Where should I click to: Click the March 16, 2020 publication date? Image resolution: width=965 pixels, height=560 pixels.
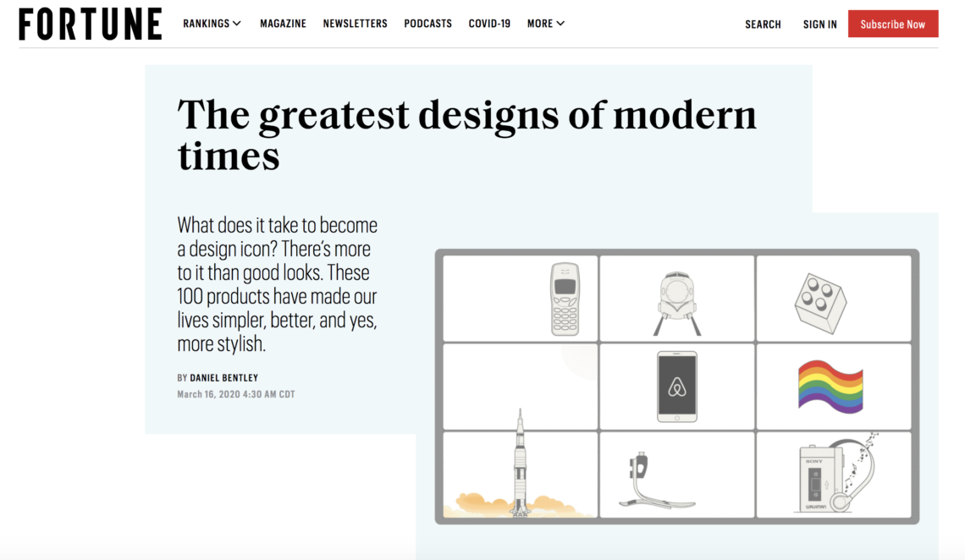pos(235,394)
